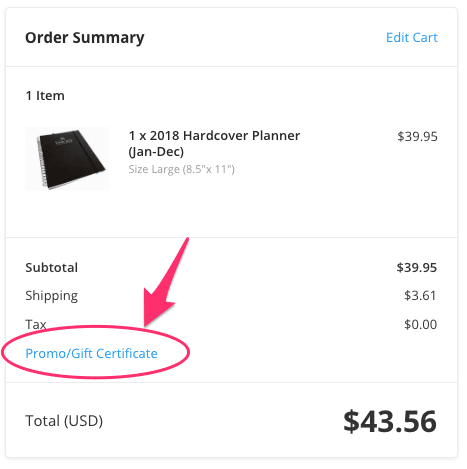Select the black planner product thumbnail
467x469 pixels.
(x=67, y=158)
